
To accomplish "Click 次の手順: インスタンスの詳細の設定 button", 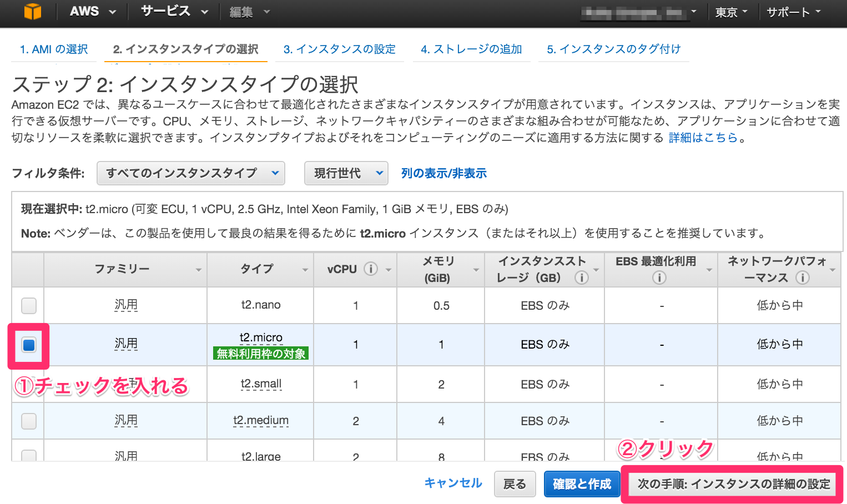I will 734,484.
